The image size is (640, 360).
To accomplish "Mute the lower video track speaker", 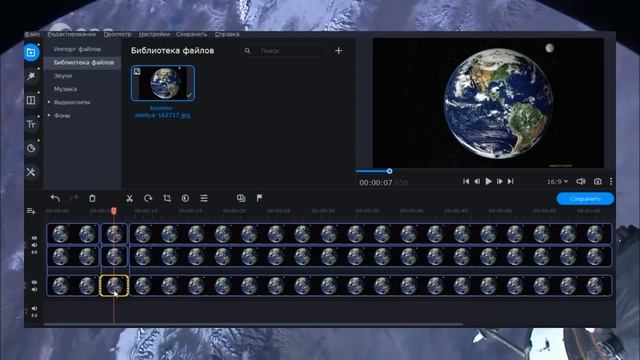I will [34, 289].
